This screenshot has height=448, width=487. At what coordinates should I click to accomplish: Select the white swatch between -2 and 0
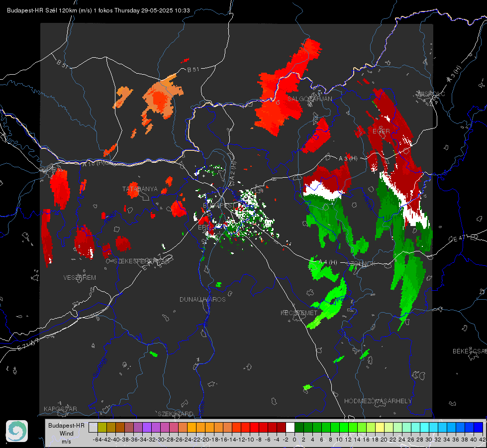point(290,427)
